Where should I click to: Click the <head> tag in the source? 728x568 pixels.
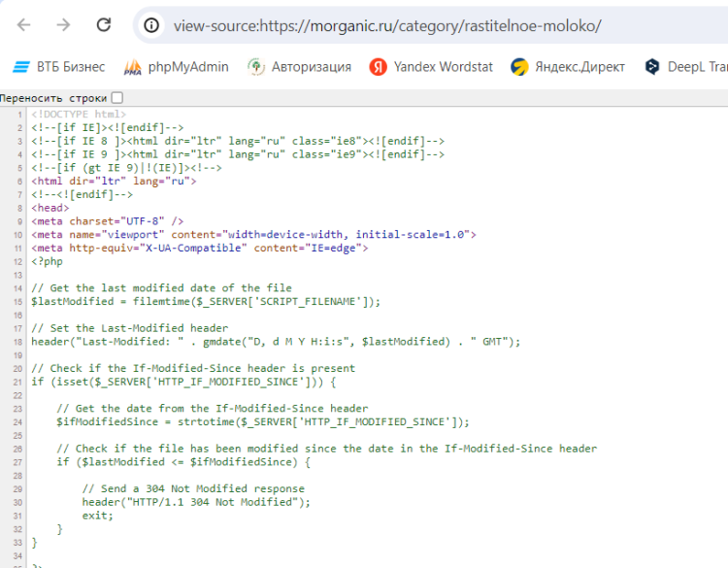tap(50, 208)
